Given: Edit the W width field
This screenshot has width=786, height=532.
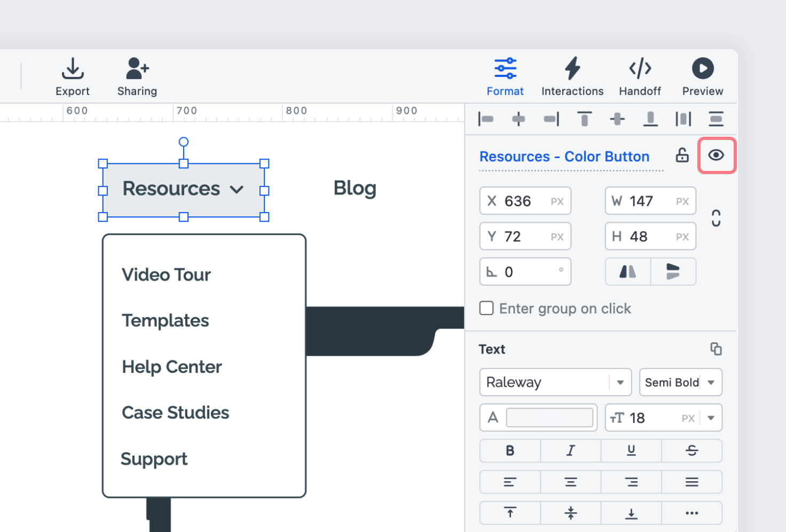Looking at the screenshot, I should (650, 201).
